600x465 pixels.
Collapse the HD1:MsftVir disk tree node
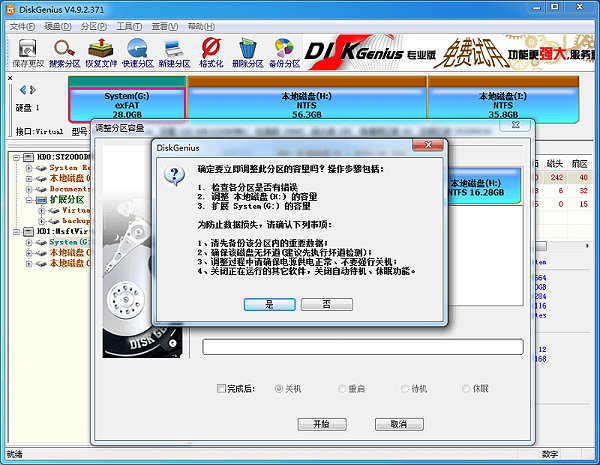pos(16,232)
